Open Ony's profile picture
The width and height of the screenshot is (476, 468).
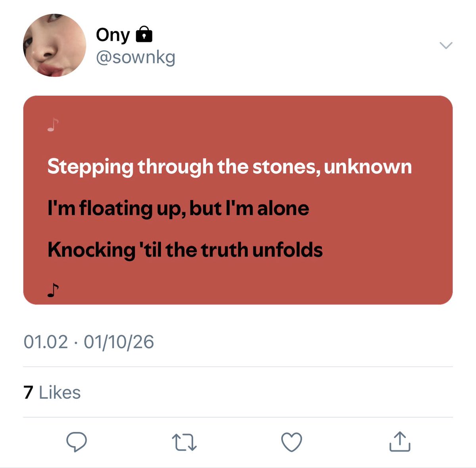coord(55,45)
